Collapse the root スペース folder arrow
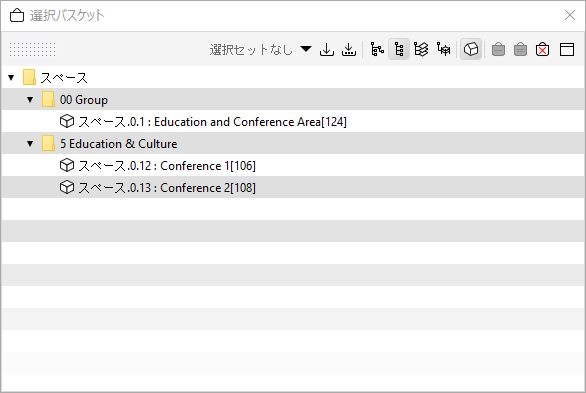 tap(11, 78)
